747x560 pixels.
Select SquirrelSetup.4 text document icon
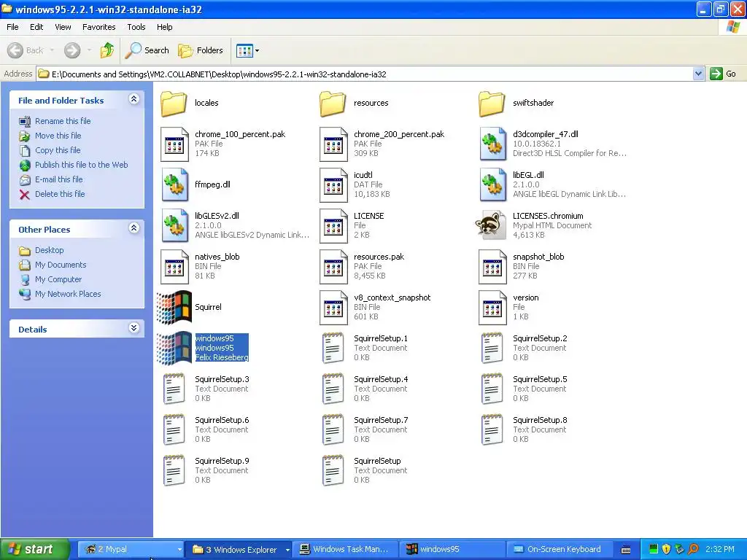click(x=333, y=389)
